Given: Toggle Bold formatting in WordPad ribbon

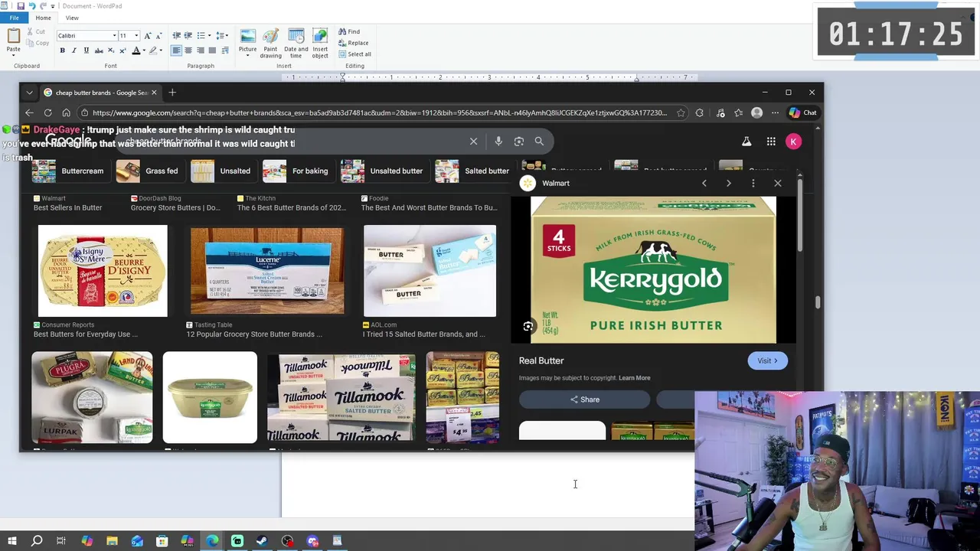Looking at the screenshot, I should 62,51.
